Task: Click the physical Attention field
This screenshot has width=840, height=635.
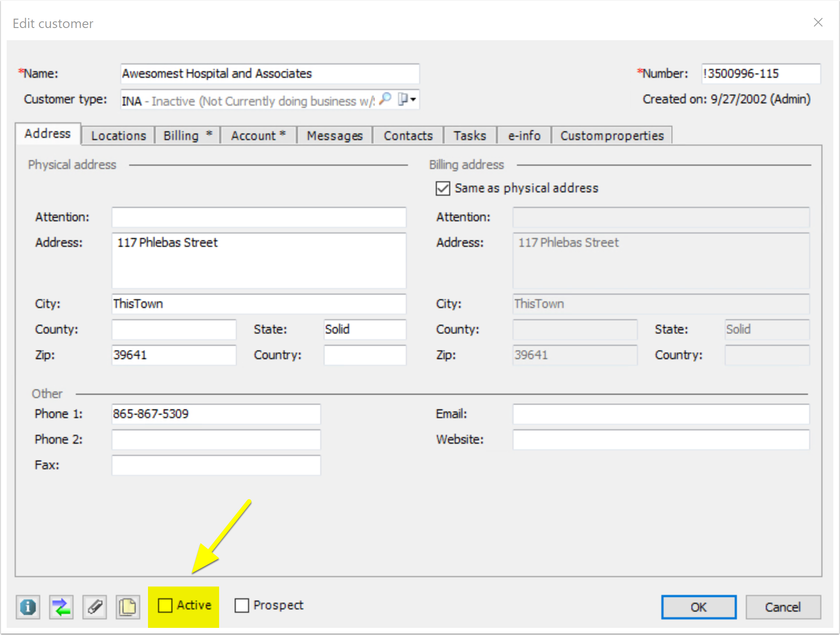Action: (x=259, y=217)
